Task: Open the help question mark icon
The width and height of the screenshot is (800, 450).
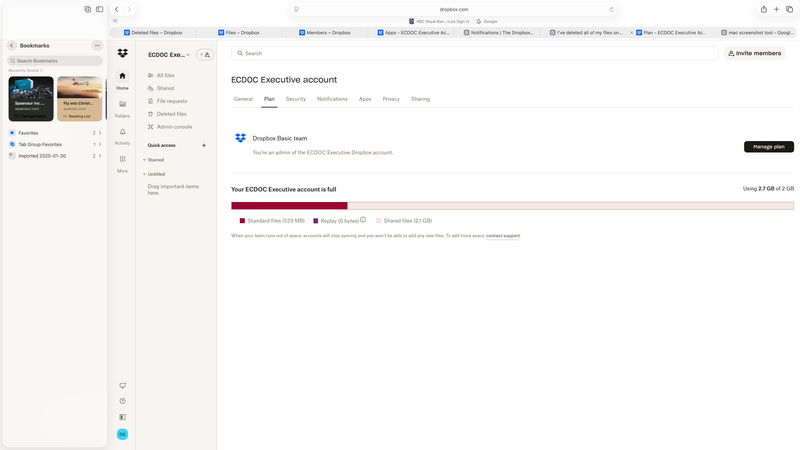Action: [x=122, y=401]
